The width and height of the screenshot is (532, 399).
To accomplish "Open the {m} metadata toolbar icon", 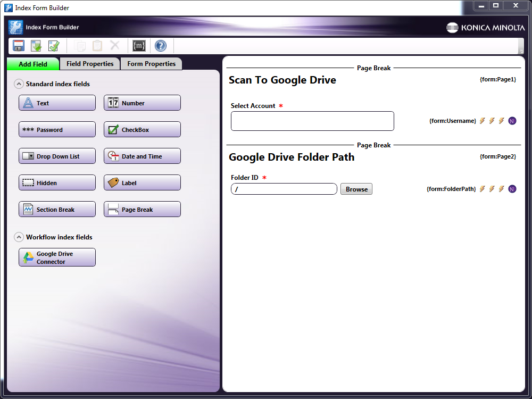I will pos(139,46).
